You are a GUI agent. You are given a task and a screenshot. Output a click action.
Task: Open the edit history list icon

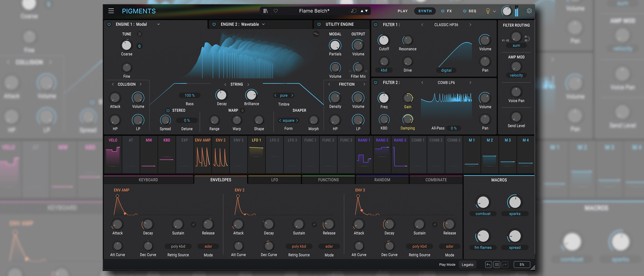[497, 264]
